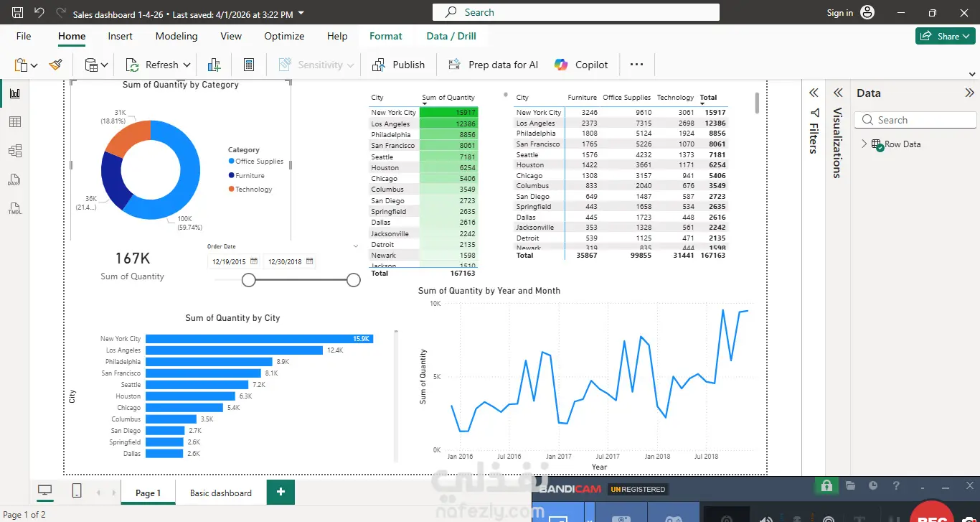Open the Refresh dropdown arrow
Screen dimensions: 980x522
(x=187, y=65)
